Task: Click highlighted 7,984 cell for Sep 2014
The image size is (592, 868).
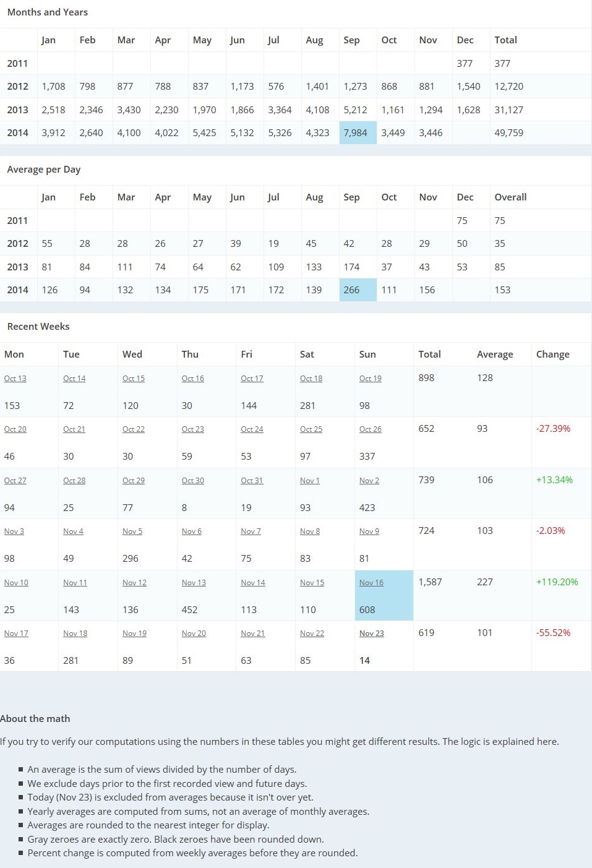Action: click(356, 133)
